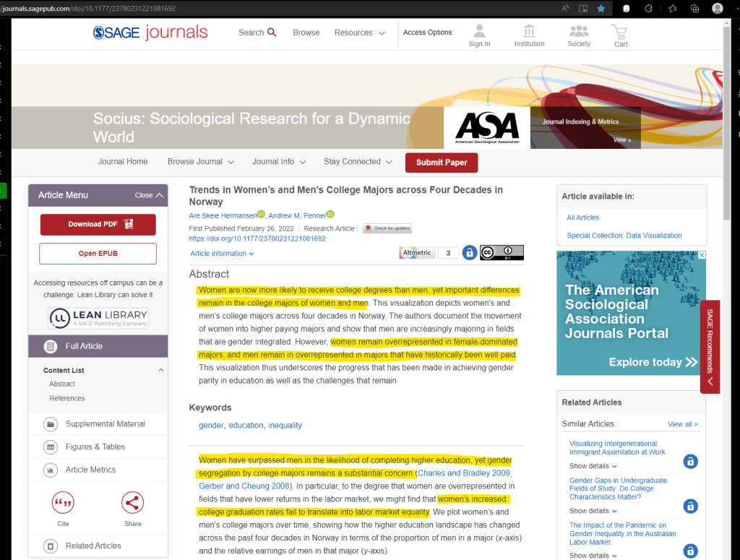Click the Society people icon
The image size is (740, 560).
(579, 32)
